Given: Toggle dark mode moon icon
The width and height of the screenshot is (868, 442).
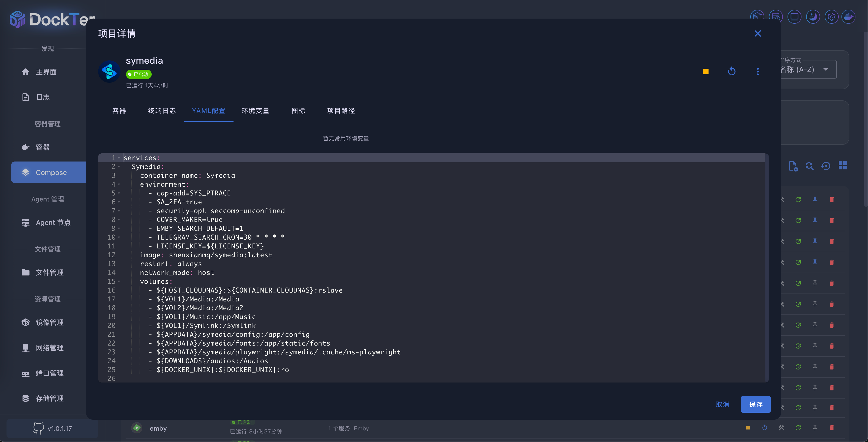Looking at the screenshot, I should [813, 16].
